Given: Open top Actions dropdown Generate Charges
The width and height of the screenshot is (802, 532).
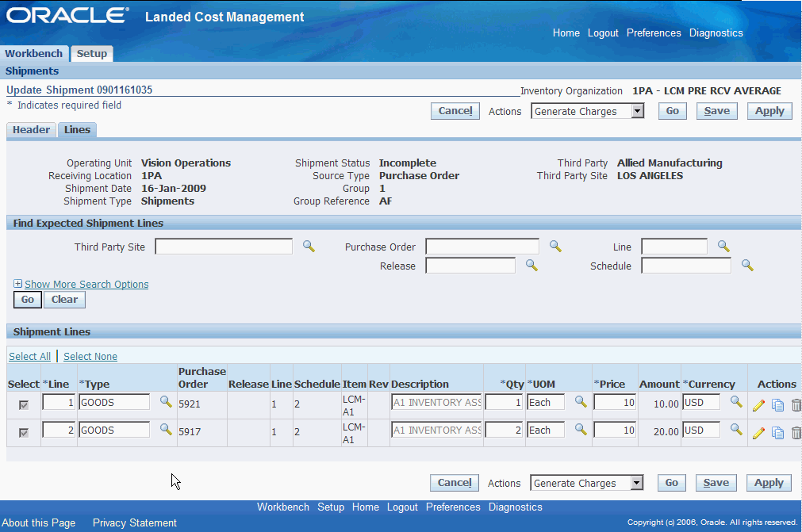Looking at the screenshot, I should click(587, 111).
